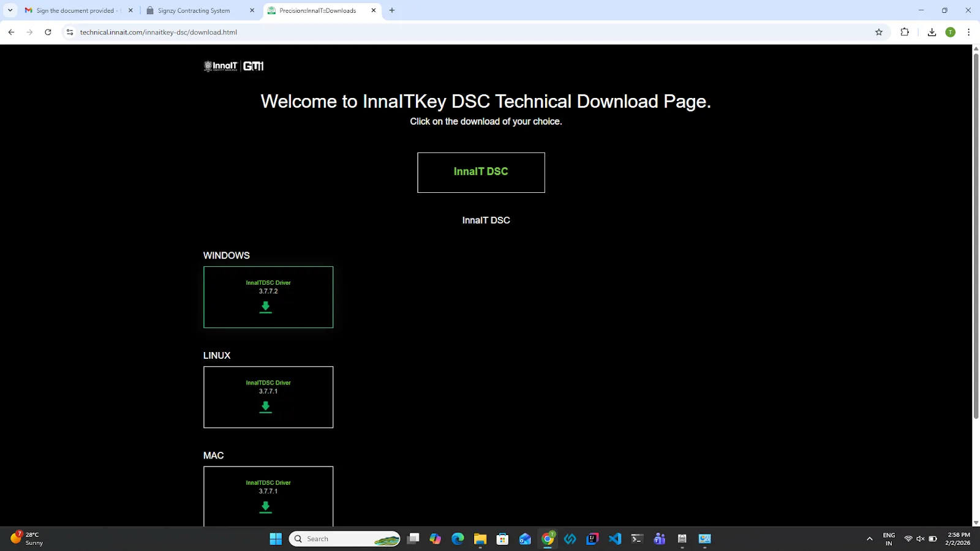Close the Precision InnaIT Downloads tab
Screen dimensions: 980x551
(x=374, y=10)
